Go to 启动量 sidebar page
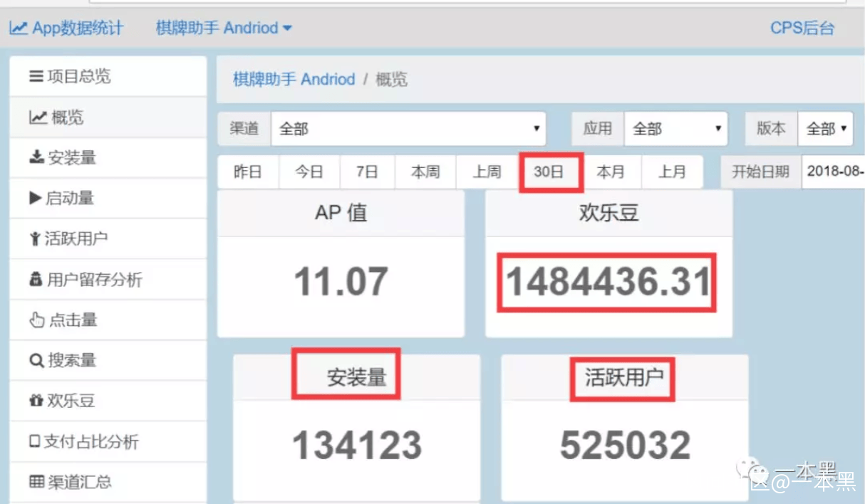Screen dimensions: 865x504 [108, 198]
